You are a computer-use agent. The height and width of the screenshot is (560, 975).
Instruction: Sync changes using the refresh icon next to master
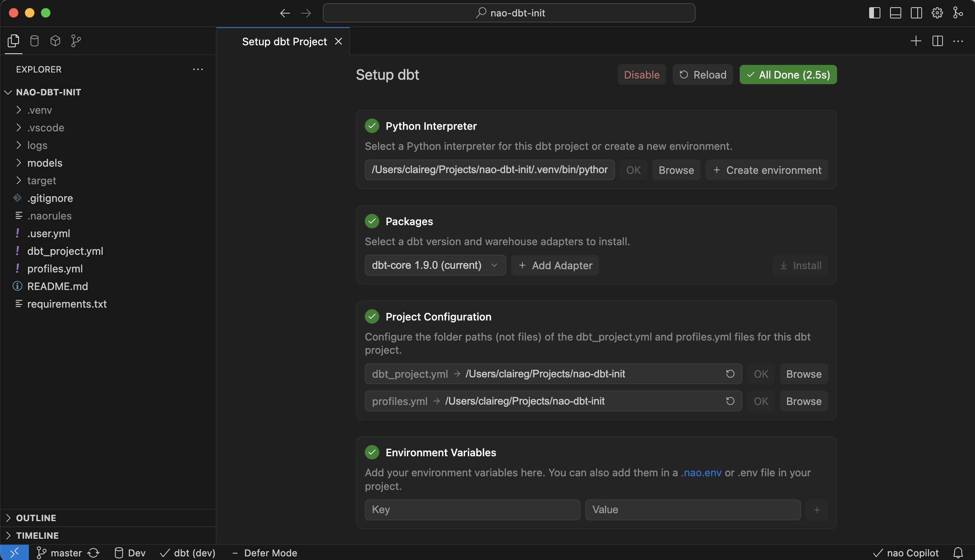tap(93, 553)
